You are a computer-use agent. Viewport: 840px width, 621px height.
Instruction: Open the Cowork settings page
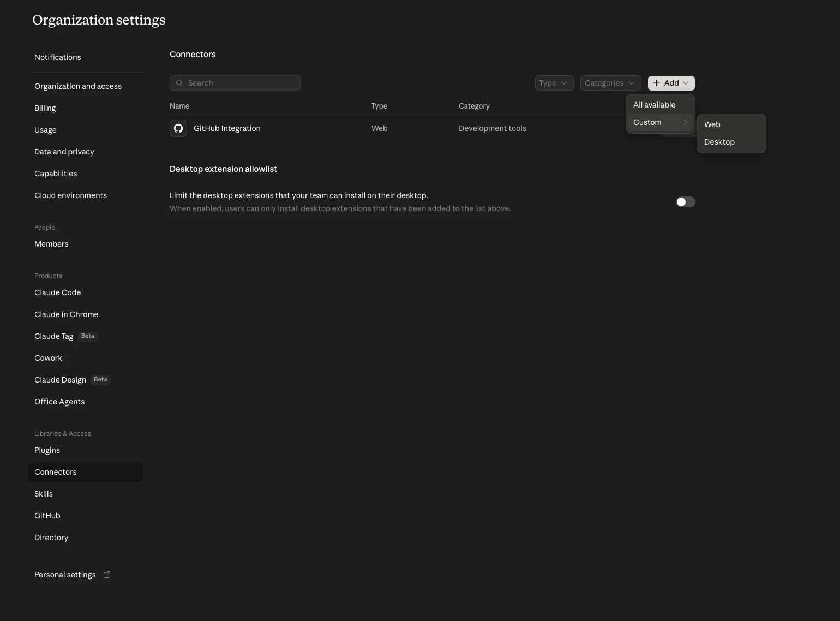tap(86, 358)
